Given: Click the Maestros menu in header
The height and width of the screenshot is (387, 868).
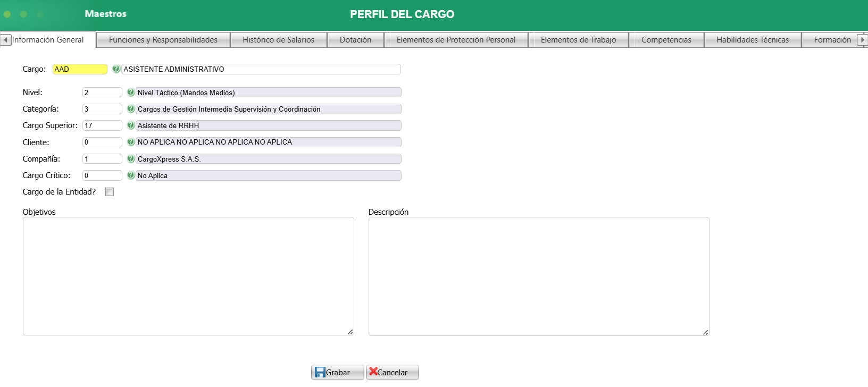Looking at the screenshot, I should [106, 14].
